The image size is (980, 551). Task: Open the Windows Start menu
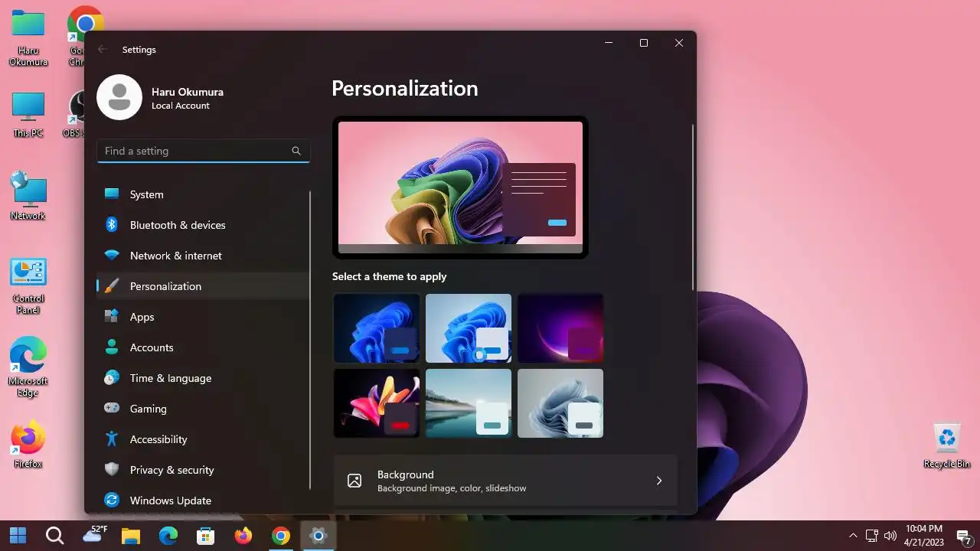pyautogui.click(x=18, y=536)
